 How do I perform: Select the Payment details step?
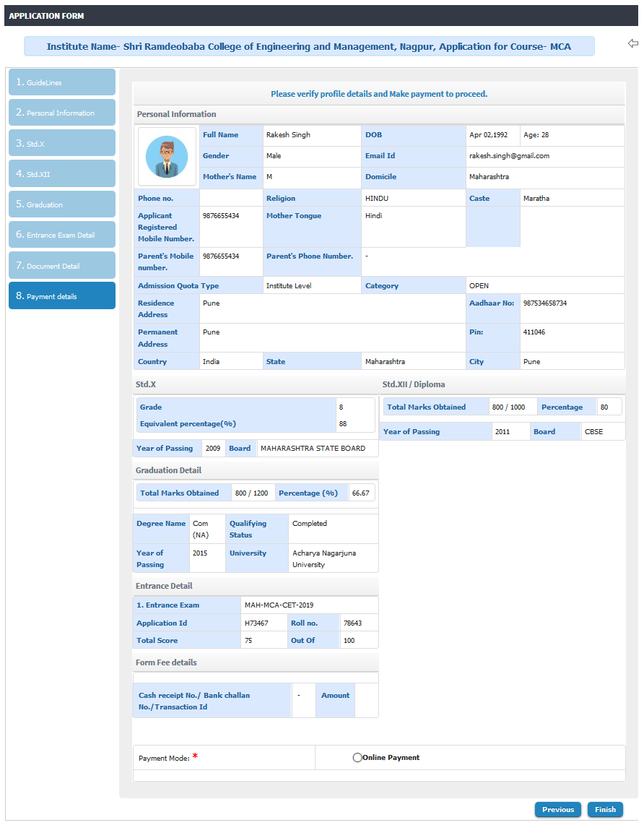click(x=62, y=295)
